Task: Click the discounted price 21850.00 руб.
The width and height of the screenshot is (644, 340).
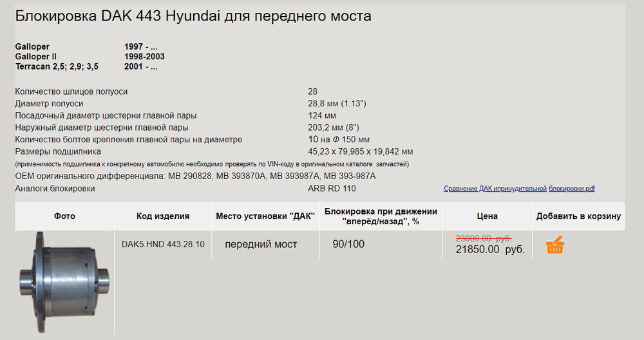Action: tap(490, 250)
